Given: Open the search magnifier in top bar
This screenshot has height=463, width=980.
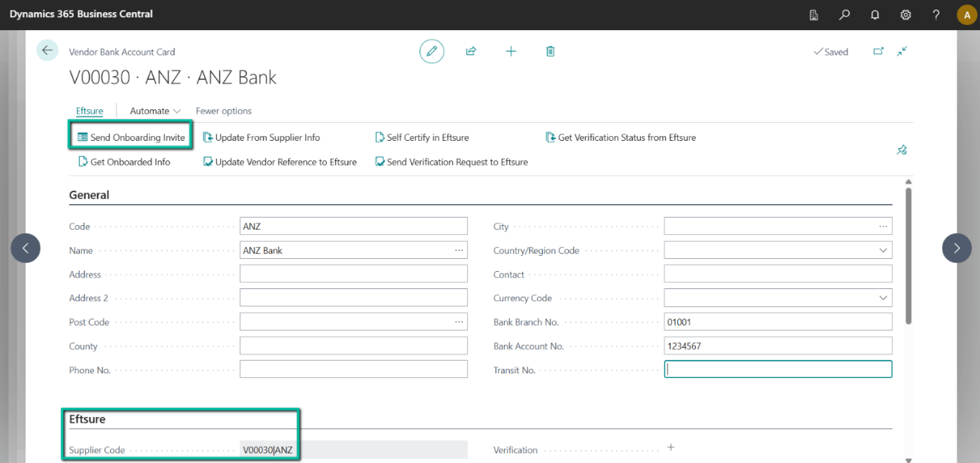Looking at the screenshot, I should click(844, 14).
